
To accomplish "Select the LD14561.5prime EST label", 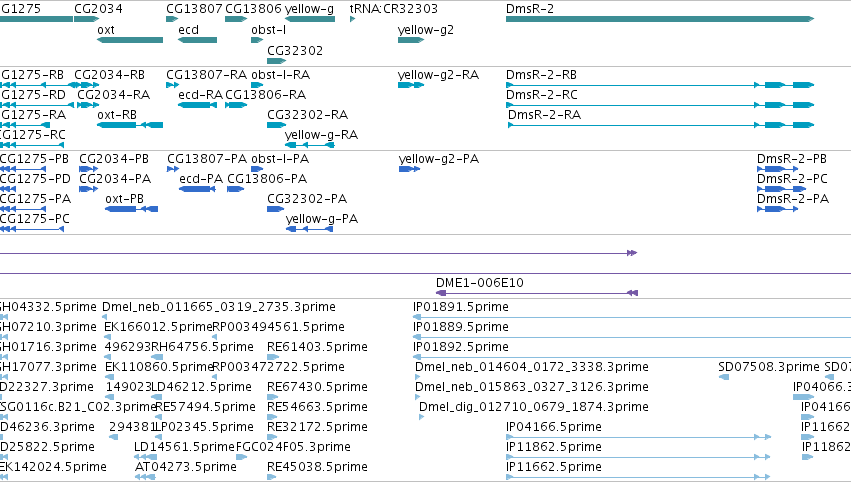I will 184,447.
